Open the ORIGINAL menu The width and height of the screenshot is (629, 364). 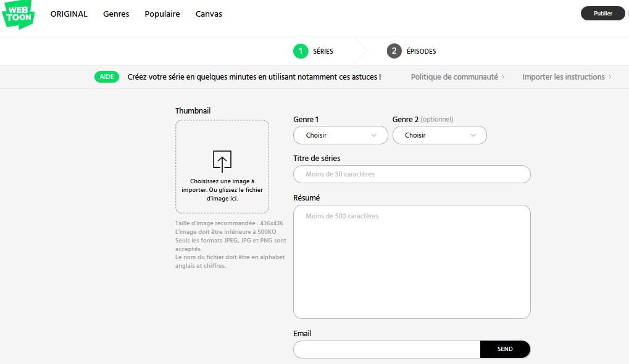coord(69,14)
